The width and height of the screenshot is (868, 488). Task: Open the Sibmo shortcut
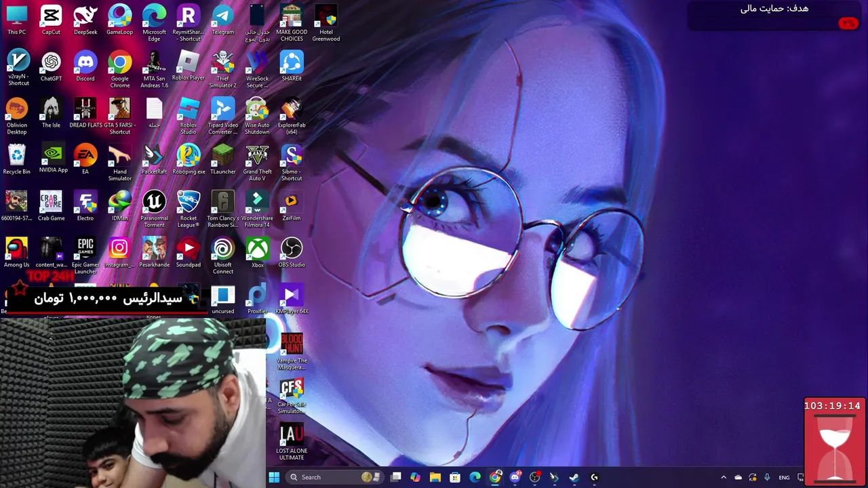pos(292,163)
